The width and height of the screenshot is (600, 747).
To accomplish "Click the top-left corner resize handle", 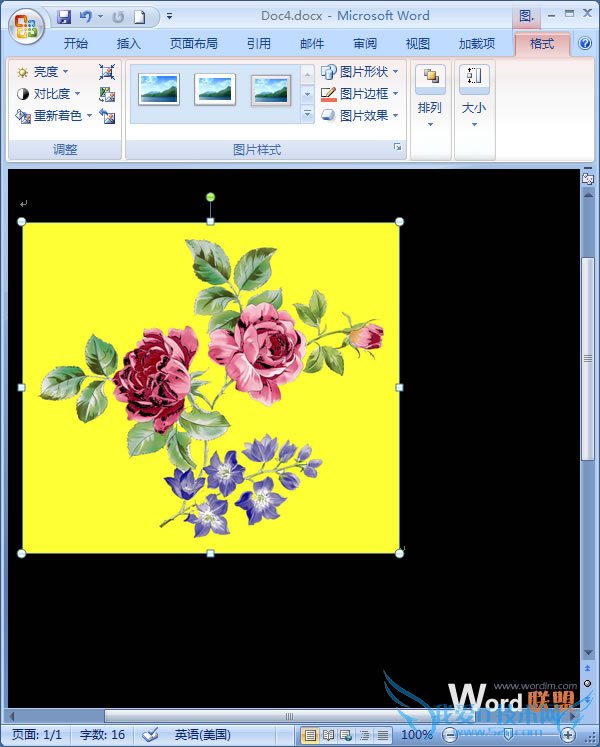I will [x=21, y=222].
